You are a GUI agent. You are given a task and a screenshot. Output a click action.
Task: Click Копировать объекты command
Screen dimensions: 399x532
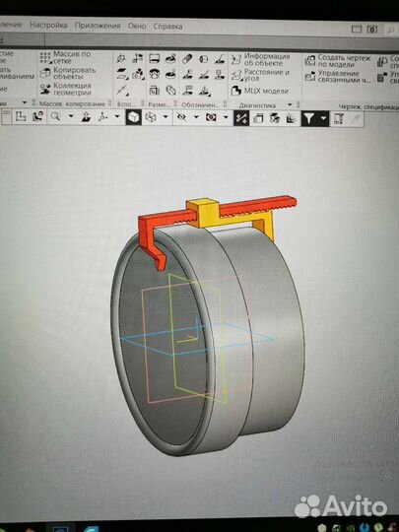click(68, 73)
